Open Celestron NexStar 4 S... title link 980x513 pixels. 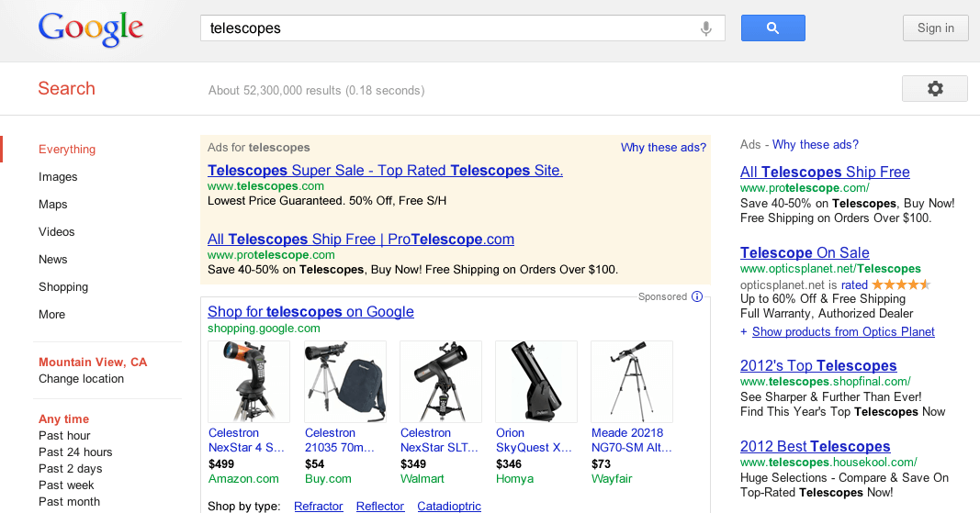pyautogui.click(x=246, y=440)
